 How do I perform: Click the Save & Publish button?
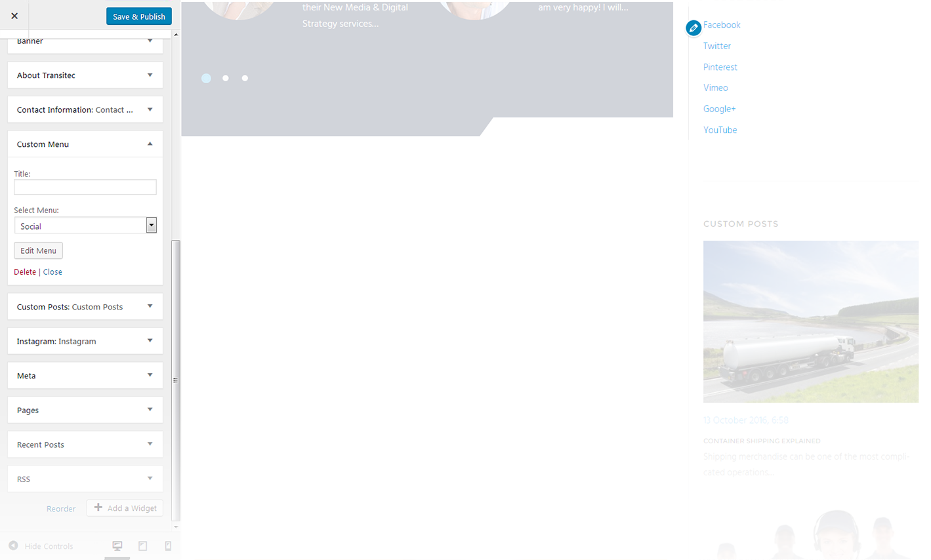[138, 16]
